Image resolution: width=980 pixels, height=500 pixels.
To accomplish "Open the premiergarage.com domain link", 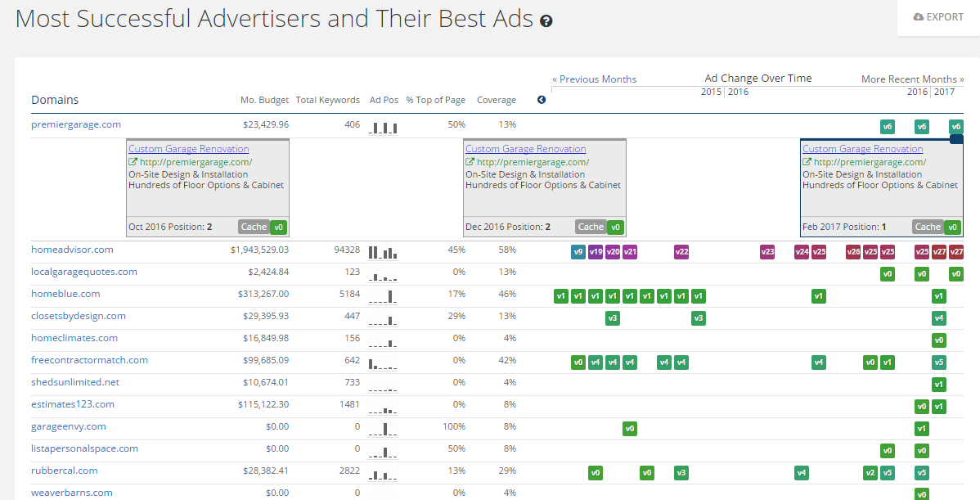I will click(76, 124).
